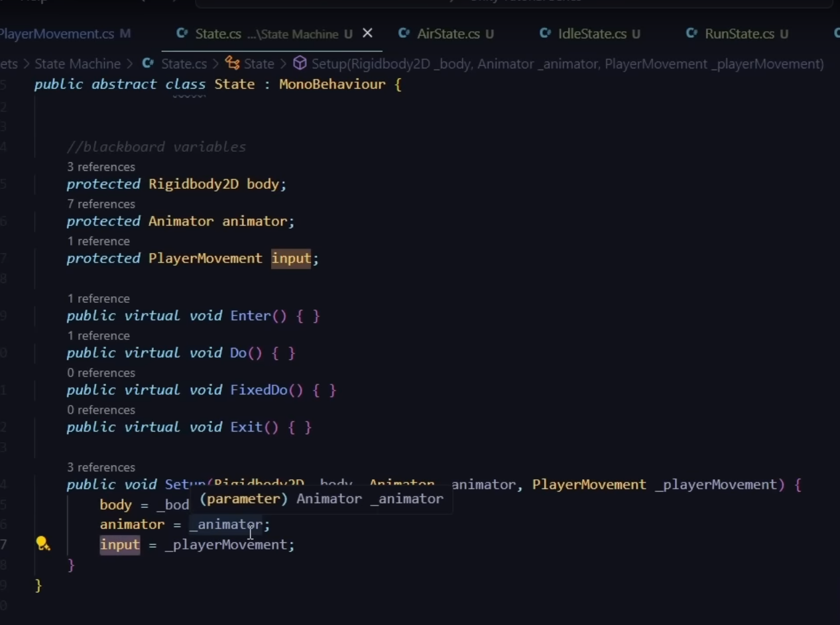The image size is (840, 625).
Task: Click the method cube icon in the breadcrumb
Action: pyautogui.click(x=300, y=64)
